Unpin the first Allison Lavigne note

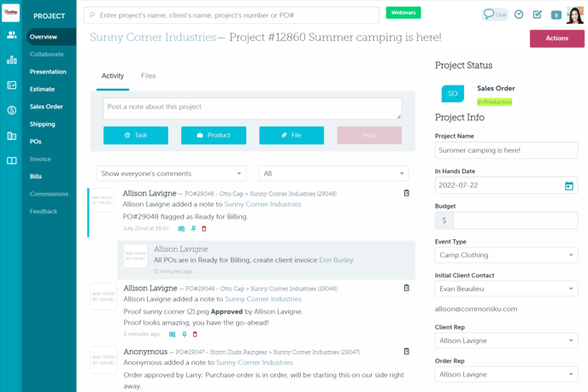(x=193, y=229)
